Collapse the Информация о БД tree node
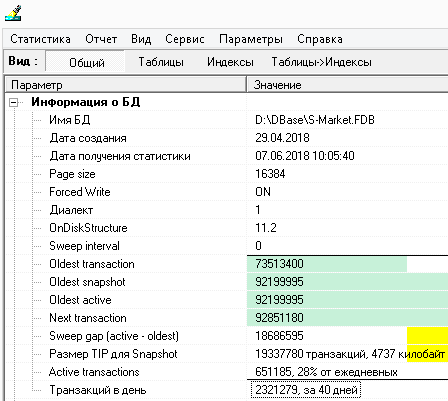Image resolution: width=448 pixels, height=401 pixels. pyautogui.click(x=13, y=102)
